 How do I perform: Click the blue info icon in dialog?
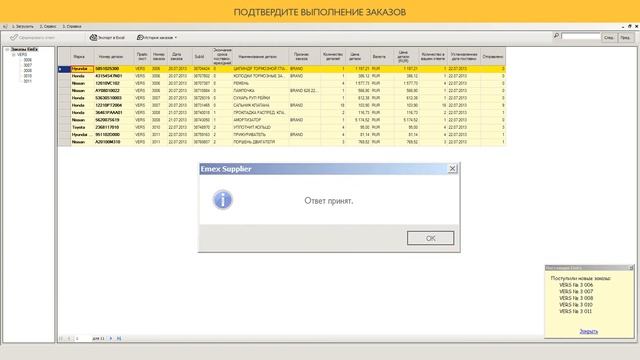click(x=222, y=200)
